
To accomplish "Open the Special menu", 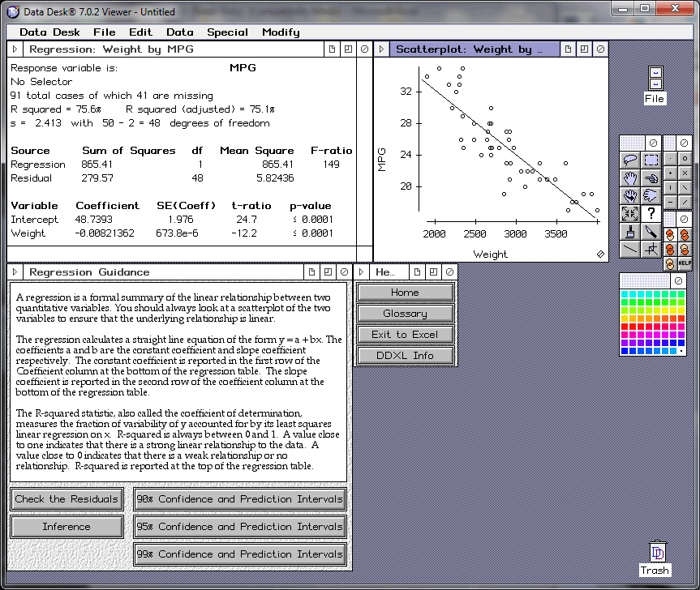I will coord(227,32).
